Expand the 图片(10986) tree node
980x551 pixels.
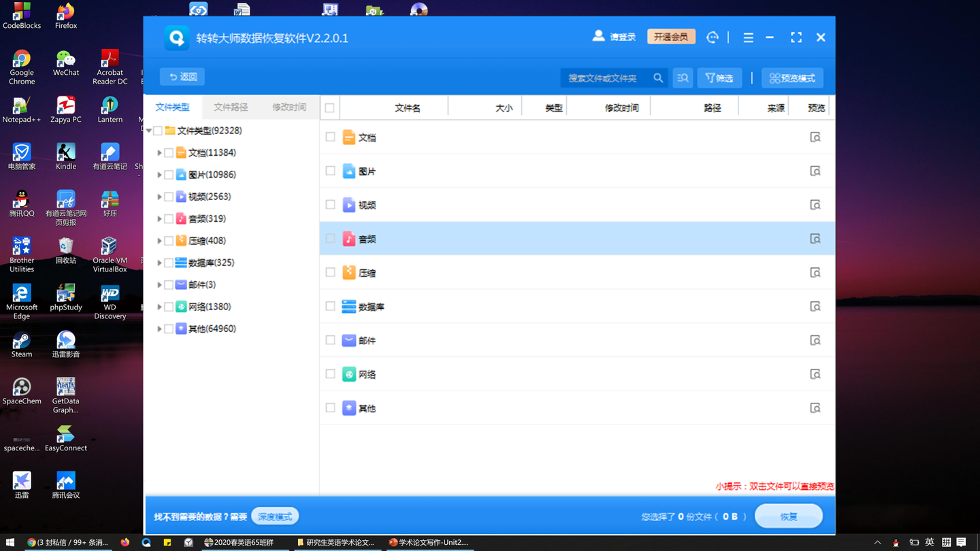point(160,175)
